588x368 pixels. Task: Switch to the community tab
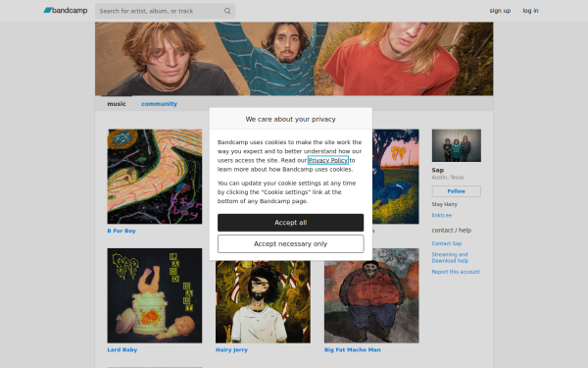pos(159,104)
